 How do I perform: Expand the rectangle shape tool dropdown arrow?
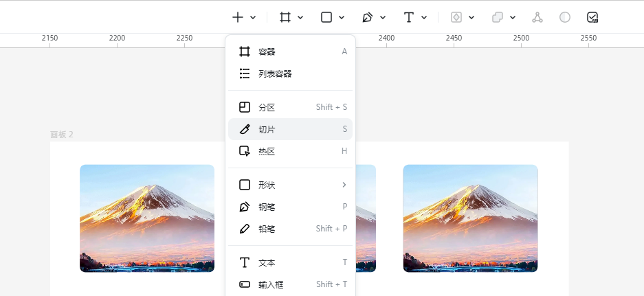(x=342, y=17)
